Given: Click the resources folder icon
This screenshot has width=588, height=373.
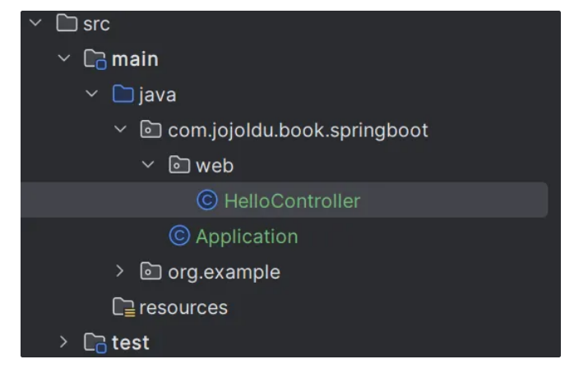Looking at the screenshot, I should coord(123,307).
